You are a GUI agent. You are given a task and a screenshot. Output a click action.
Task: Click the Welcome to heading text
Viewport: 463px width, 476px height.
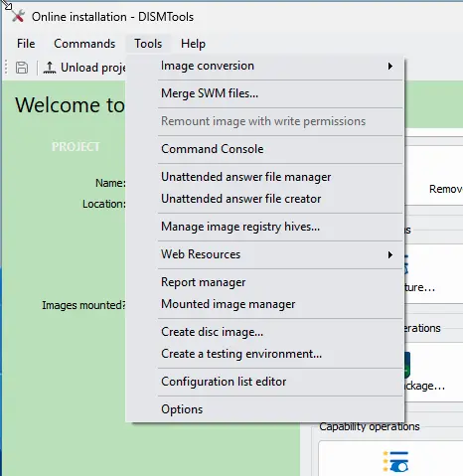tap(70, 105)
